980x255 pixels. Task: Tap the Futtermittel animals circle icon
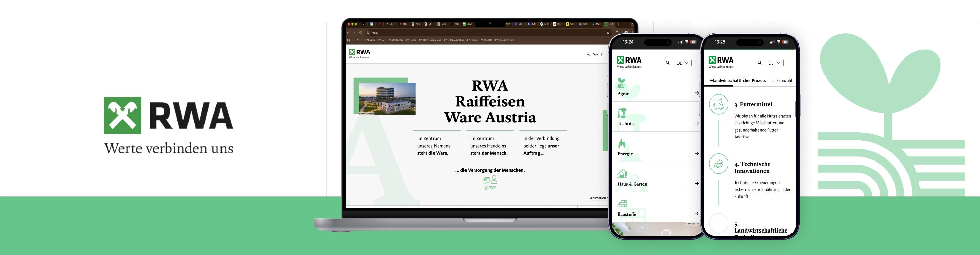click(x=719, y=104)
